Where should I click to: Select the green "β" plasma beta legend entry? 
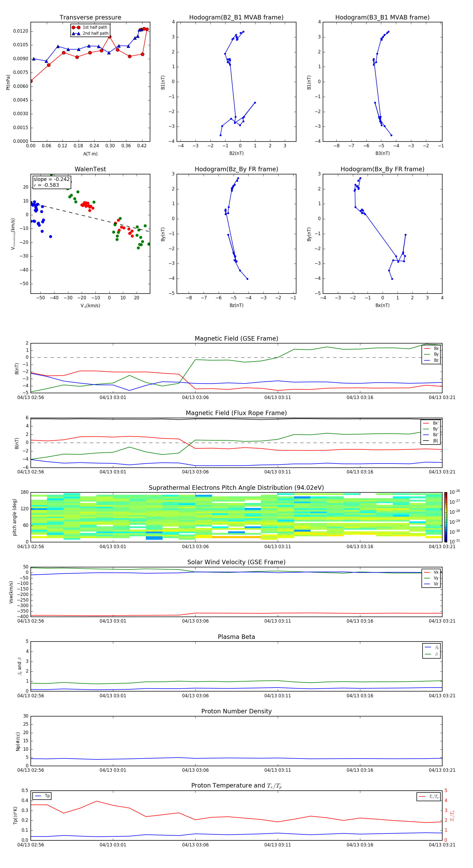431,654
